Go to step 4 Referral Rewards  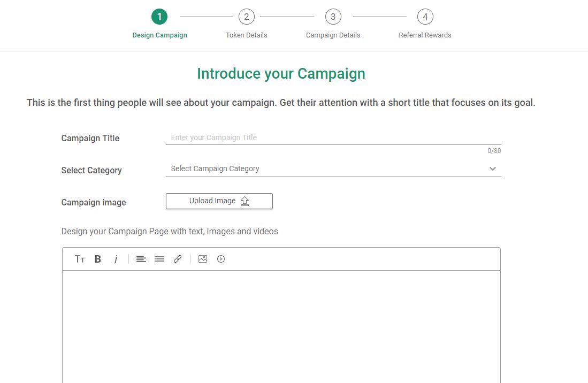(425, 17)
